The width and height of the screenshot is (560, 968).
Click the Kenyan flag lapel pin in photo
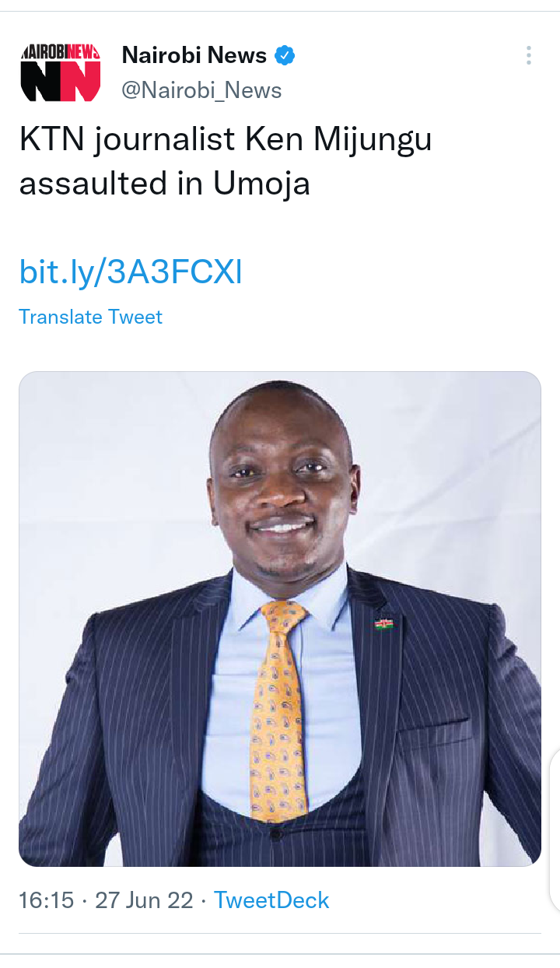pyautogui.click(x=383, y=623)
